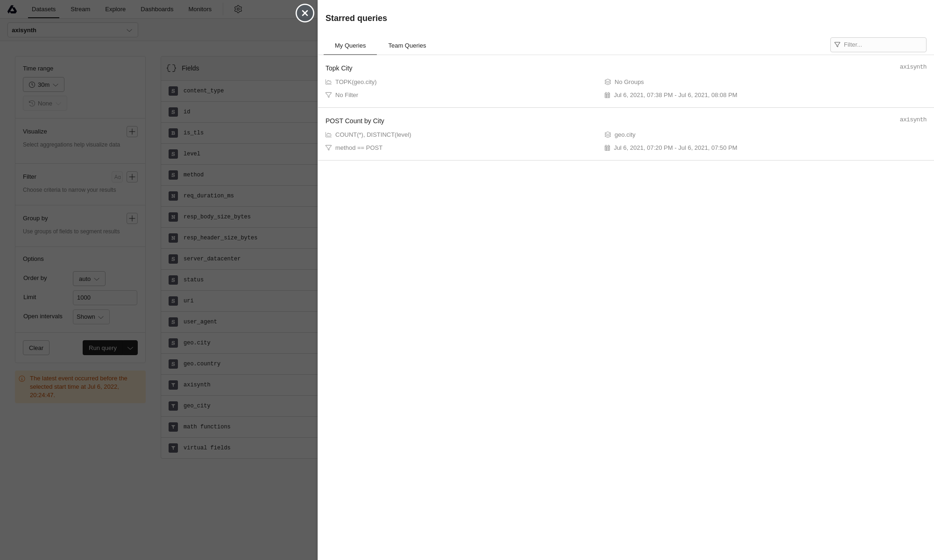Open the POST Count by City query
Viewport: 934px width, 560px height.
click(x=355, y=121)
